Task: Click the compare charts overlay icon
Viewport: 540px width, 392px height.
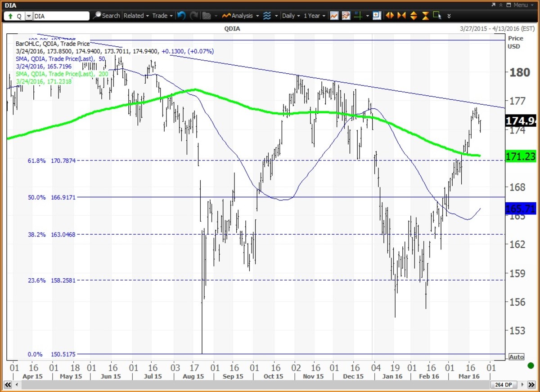Action: [346, 16]
